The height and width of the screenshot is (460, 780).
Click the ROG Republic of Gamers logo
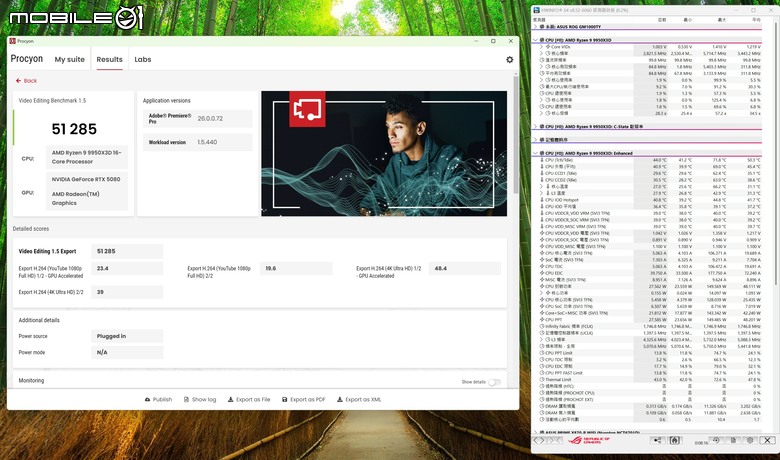click(x=589, y=441)
